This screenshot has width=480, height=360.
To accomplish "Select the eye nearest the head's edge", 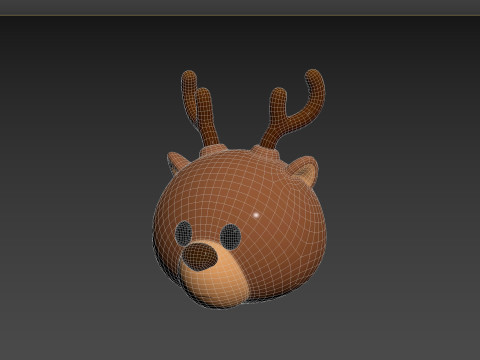I will (184, 233).
